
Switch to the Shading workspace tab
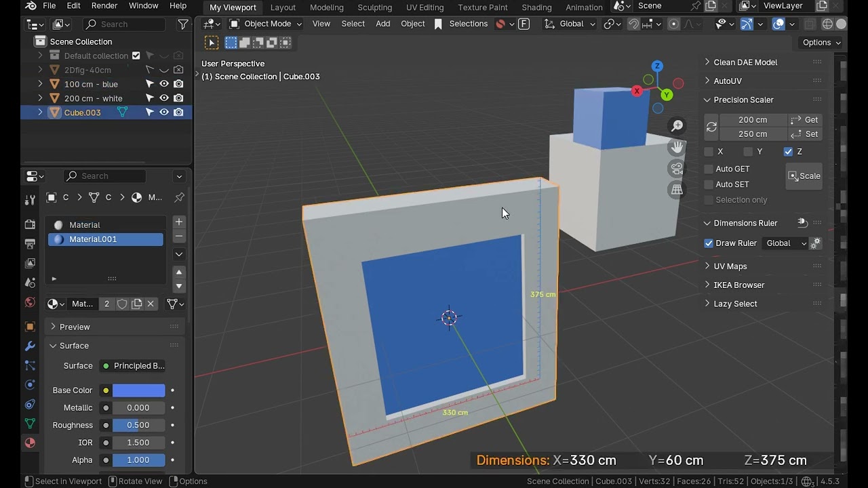(536, 7)
